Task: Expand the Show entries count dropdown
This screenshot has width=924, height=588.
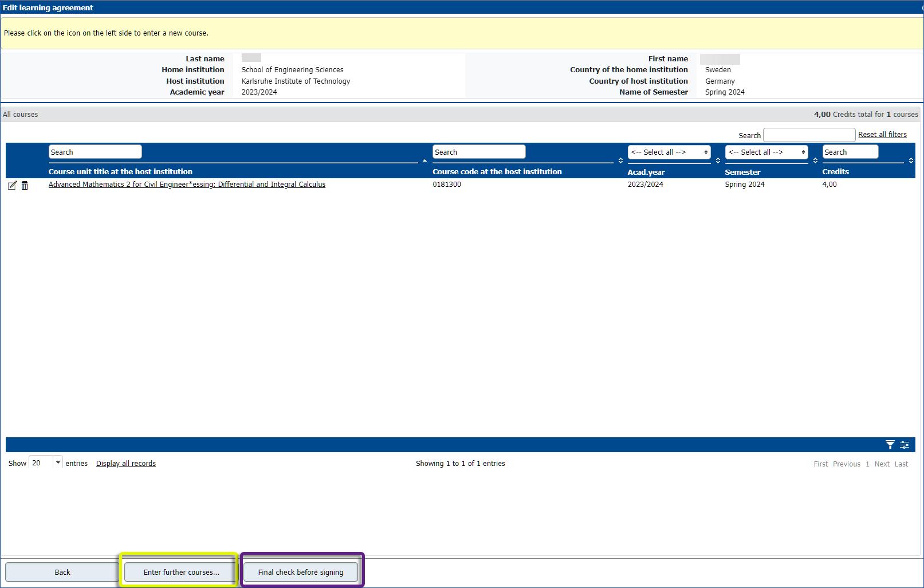Action: 58,462
